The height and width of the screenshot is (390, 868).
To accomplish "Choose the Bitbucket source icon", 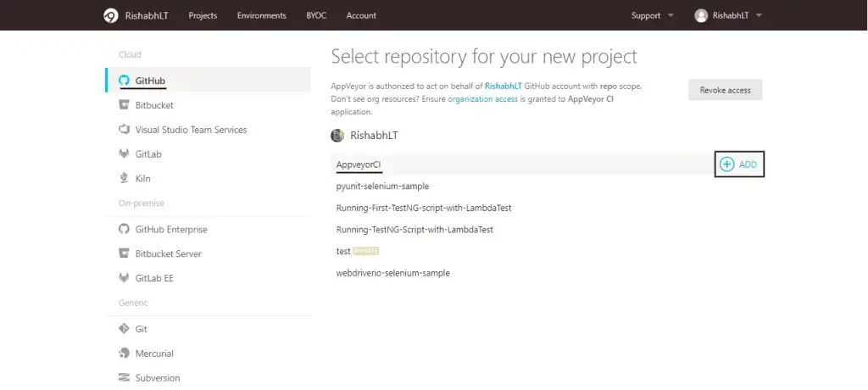I will 124,105.
